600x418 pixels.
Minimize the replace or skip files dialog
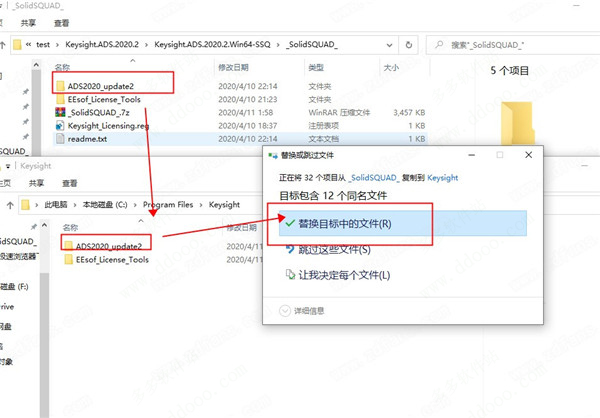(471, 155)
